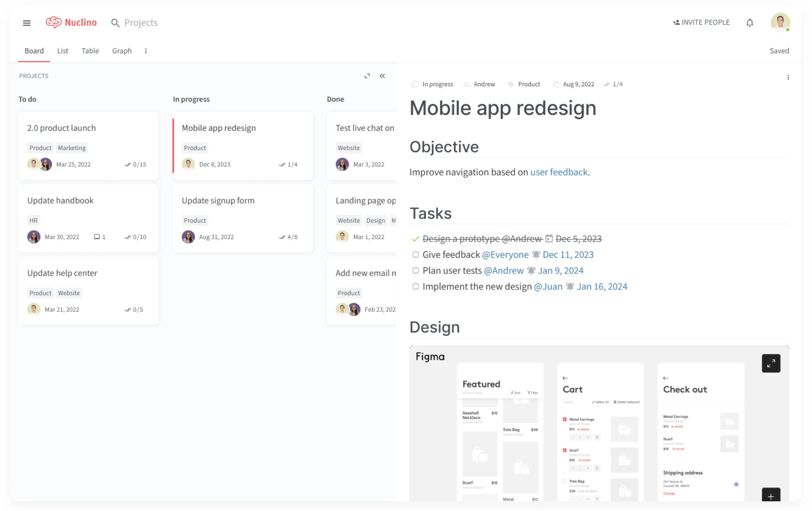Change the Aug 9, 2022 due date field
This screenshot has width=812, height=511.
[573, 84]
